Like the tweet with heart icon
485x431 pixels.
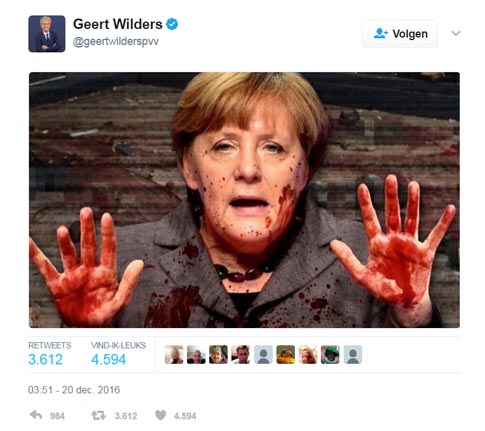[x=160, y=415]
